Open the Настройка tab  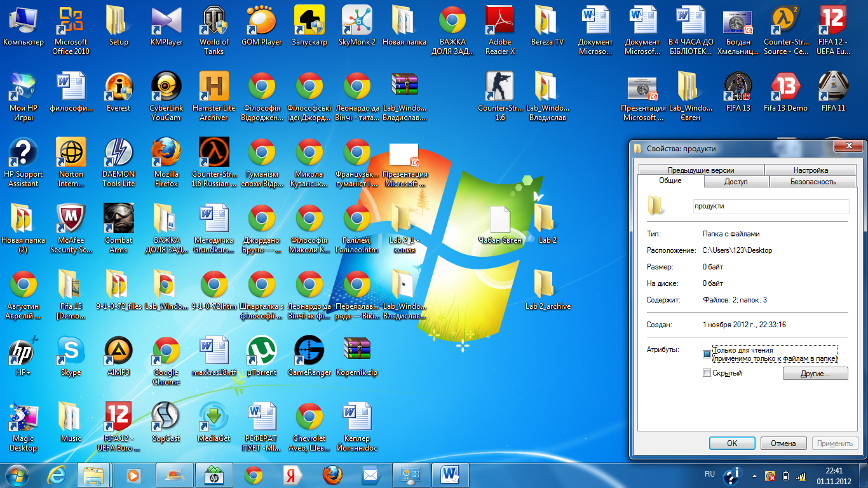[x=811, y=170]
